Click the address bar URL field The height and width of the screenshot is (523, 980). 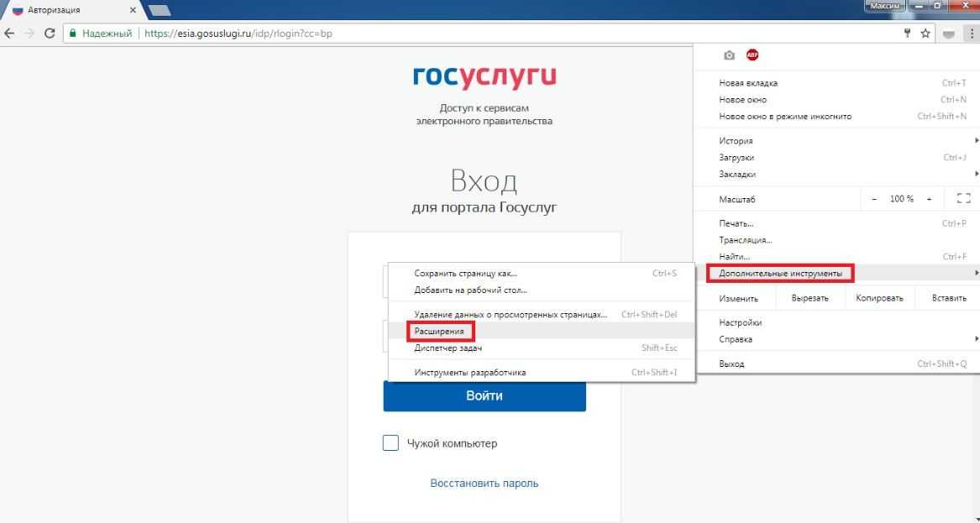pos(504,34)
